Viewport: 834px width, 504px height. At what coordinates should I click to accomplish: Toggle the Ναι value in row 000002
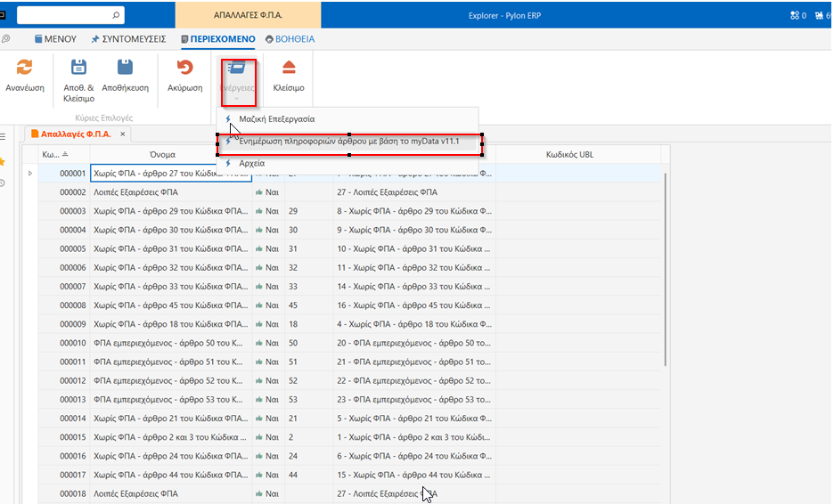coord(267,192)
